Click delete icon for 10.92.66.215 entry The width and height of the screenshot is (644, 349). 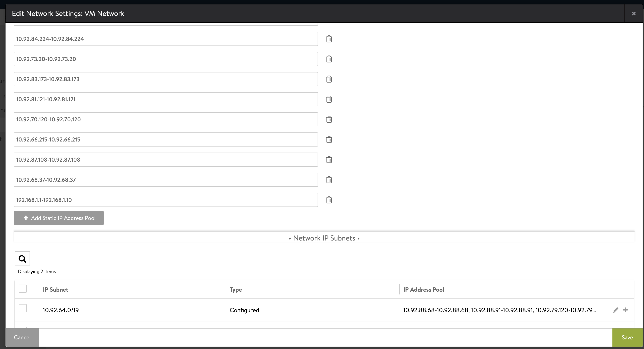click(328, 139)
